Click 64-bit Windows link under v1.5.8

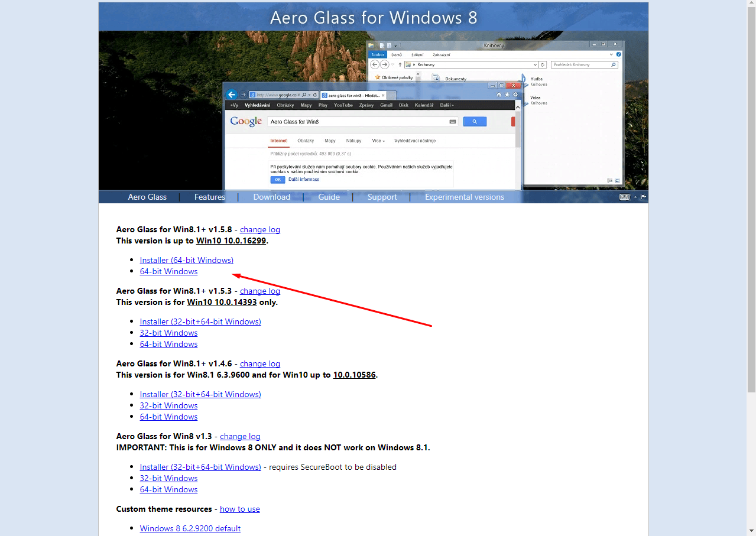click(168, 271)
